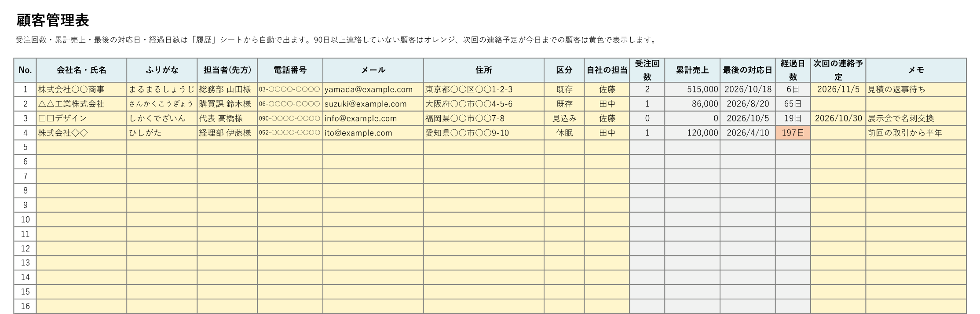Click the 会社名・氏名 column header
This screenshot has width=980, height=314.
(x=81, y=70)
